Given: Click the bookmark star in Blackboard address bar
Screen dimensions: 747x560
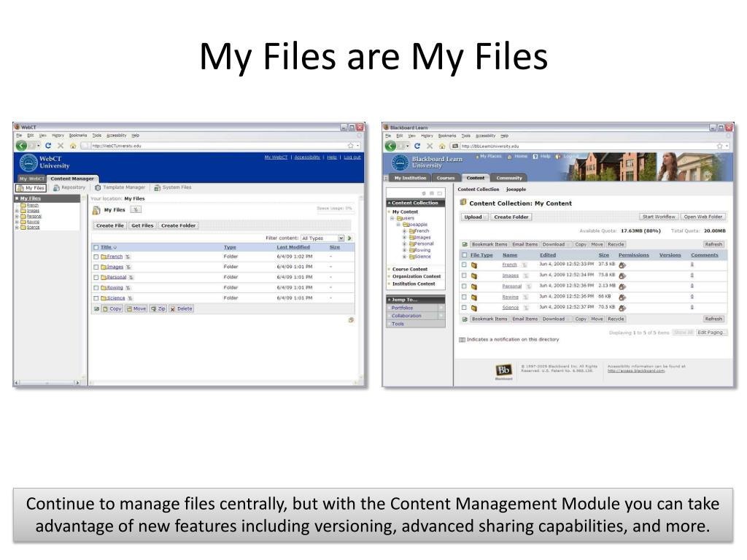Looking at the screenshot, I should point(720,146).
